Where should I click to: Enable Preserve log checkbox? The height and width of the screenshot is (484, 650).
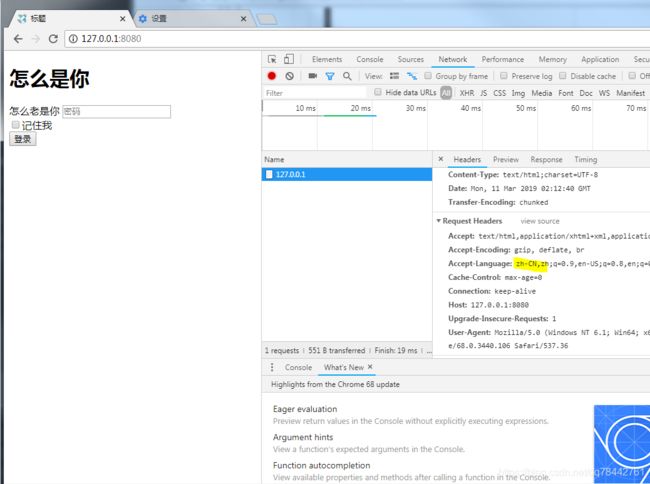(x=504, y=76)
